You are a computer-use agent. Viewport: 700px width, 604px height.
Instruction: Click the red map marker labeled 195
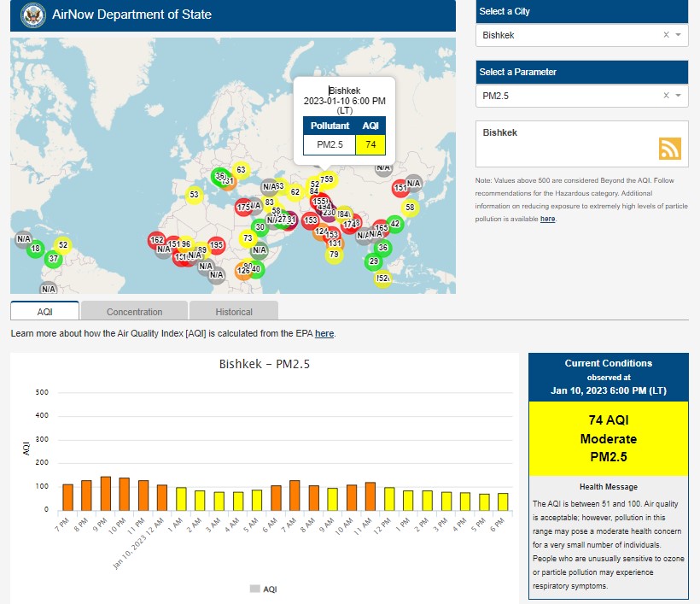pyautogui.click(x=216, y=245)
